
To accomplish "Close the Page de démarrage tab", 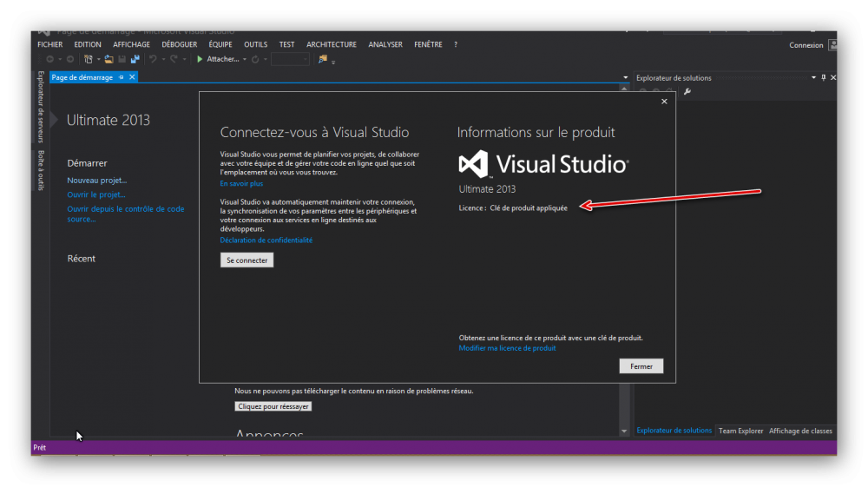I will pyautogui.click(x=132, y=77).
